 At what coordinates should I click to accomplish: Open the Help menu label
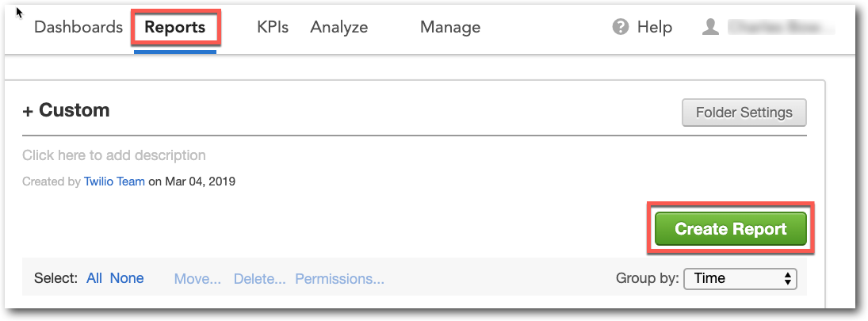(x=655, y=28)
